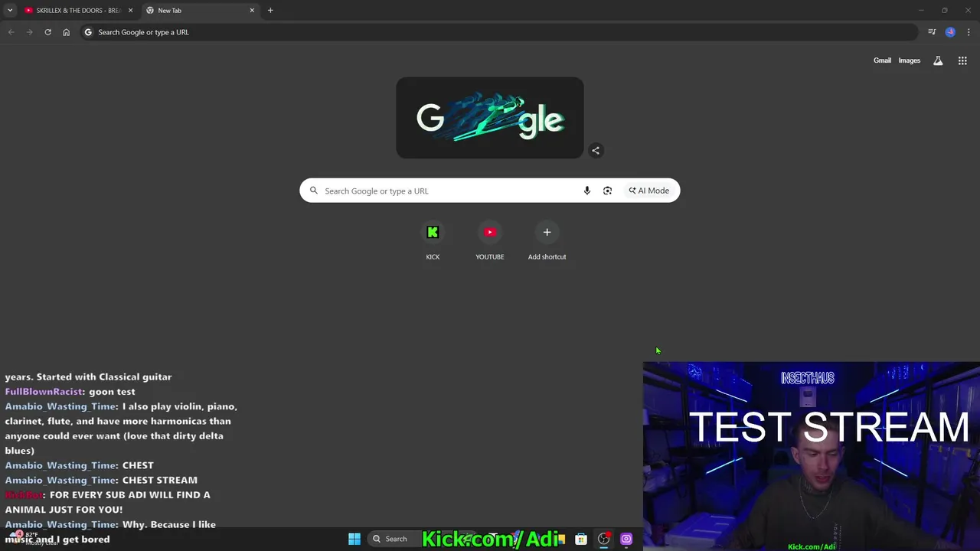Viewport: 980px width, 551px height.
Task: Add a new shortcut tile
Action: 547,241
